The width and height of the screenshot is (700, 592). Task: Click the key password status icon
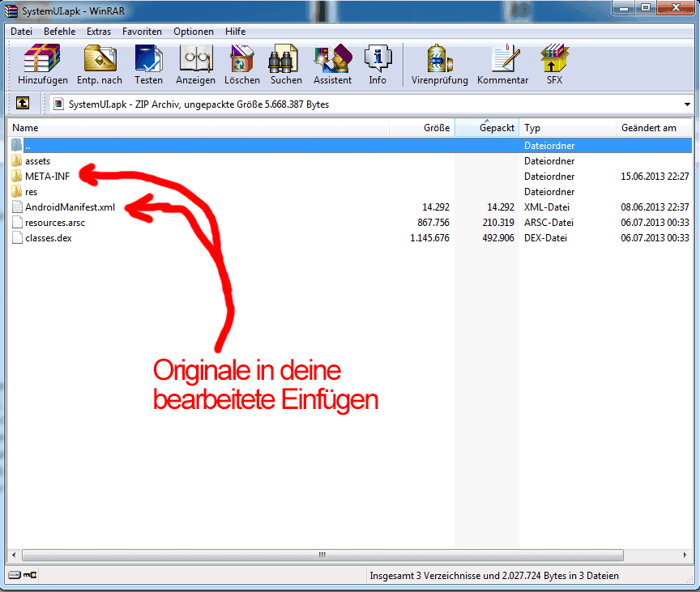[x=30, y=575]
